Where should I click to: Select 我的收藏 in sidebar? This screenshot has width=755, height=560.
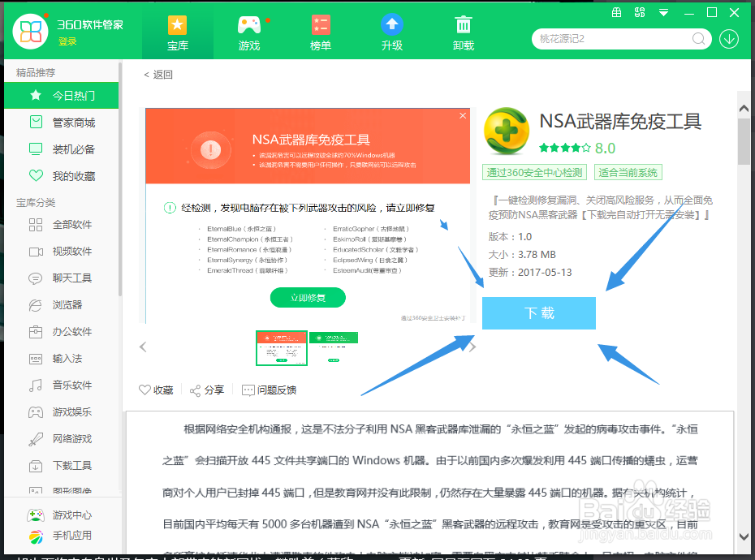pyautogui.click(x=61, y=176)
